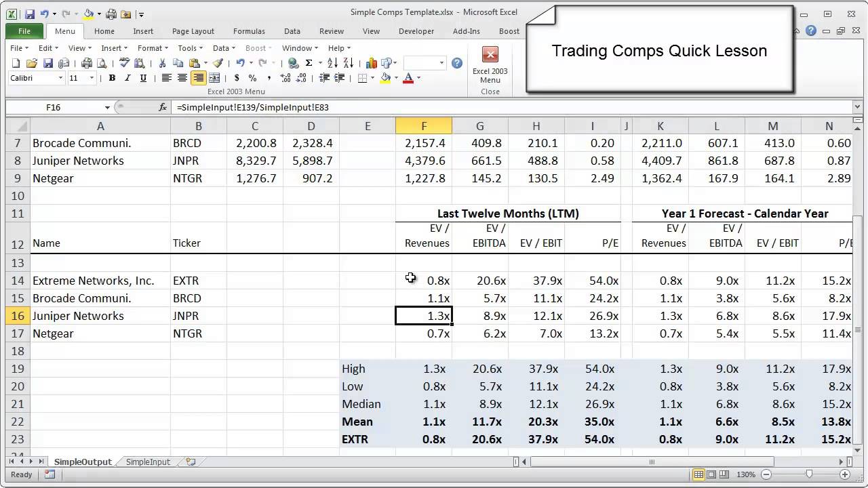Click Insert Function fx icon
This screenshot has height=488, width=868.
pyautogui.click(x=163, y=107)
